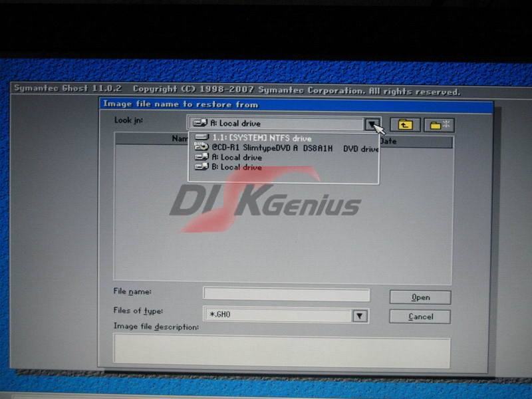
Task: Click the Cancel button
Action: pos(420,317)
